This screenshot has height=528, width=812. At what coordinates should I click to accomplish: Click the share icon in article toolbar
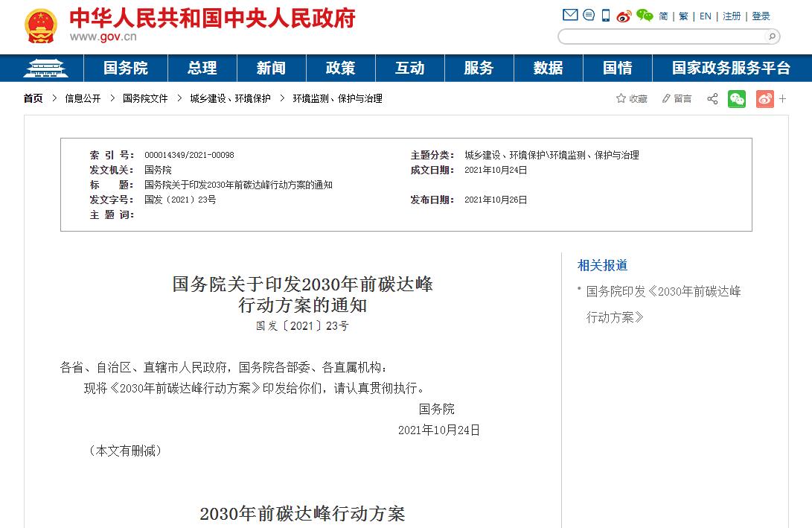click(712, 98)
